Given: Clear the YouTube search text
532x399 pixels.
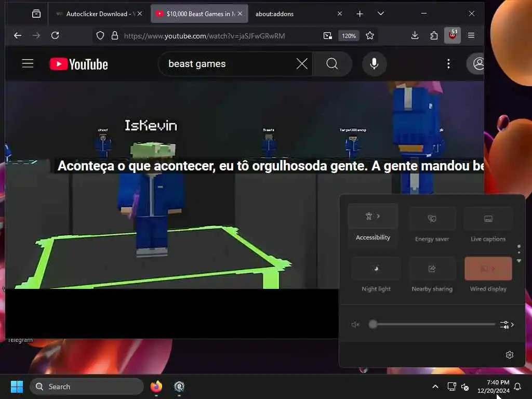Looking at the screenshot, I should [302, 64].
